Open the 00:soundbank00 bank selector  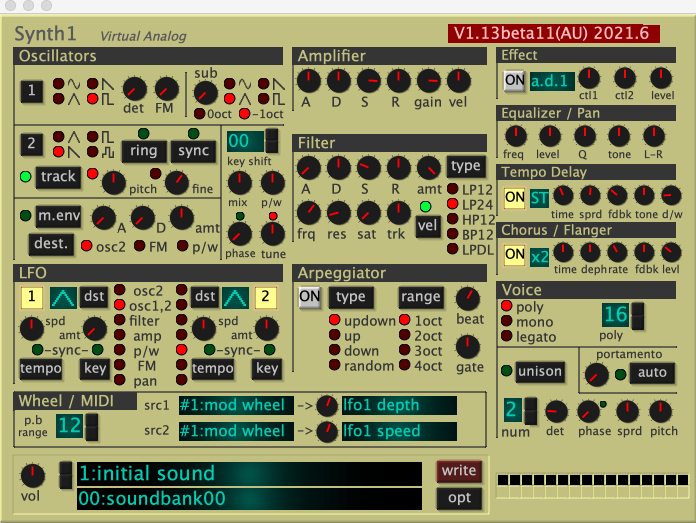249,499
